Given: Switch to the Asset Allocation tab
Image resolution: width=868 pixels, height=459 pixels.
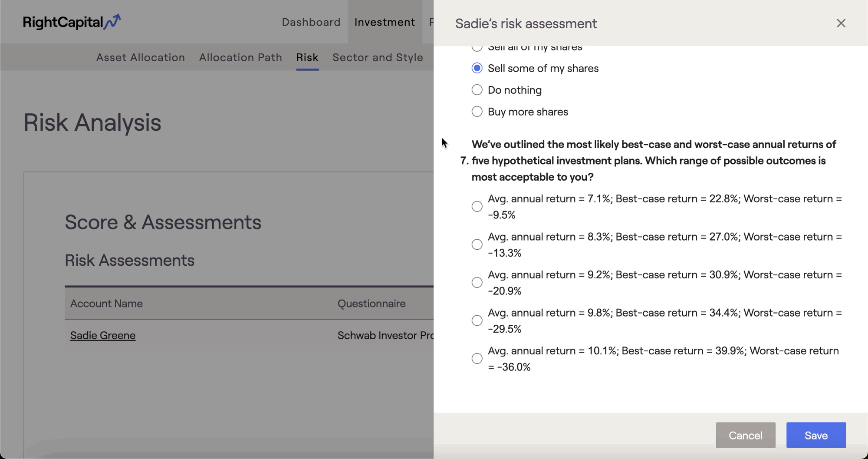Looking at the screenshot, I should (141, 57).
